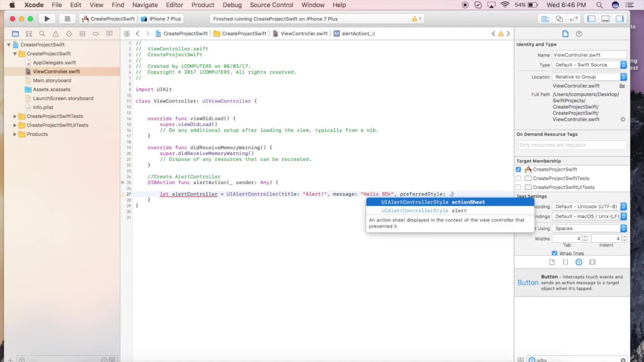Show the assistant editor
Viewport: 644px width, 362px height.
click(559, 19)
